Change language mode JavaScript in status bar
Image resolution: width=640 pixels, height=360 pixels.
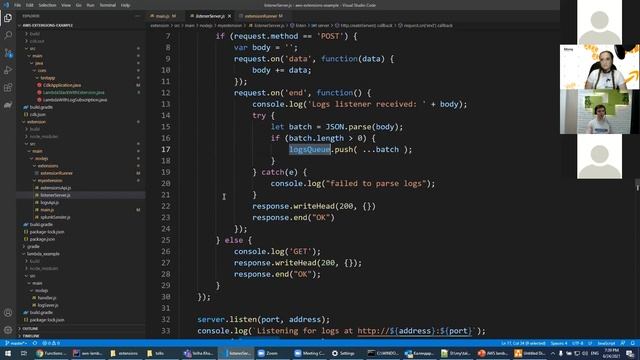(606, 343)
